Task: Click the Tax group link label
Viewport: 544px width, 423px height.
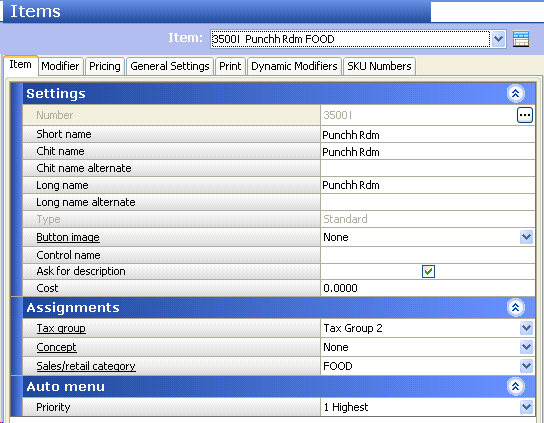Action: pyautogui.click(x=61, y=328)
